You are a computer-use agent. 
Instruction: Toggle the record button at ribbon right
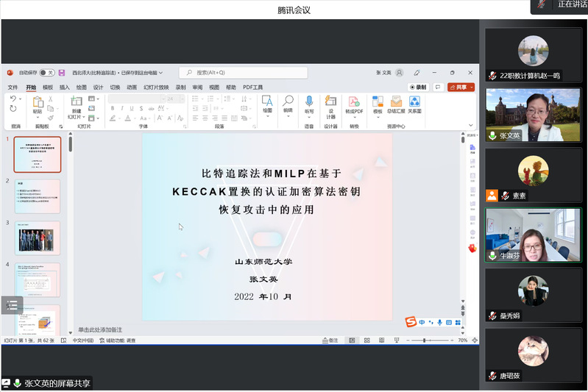click(418, 87)
